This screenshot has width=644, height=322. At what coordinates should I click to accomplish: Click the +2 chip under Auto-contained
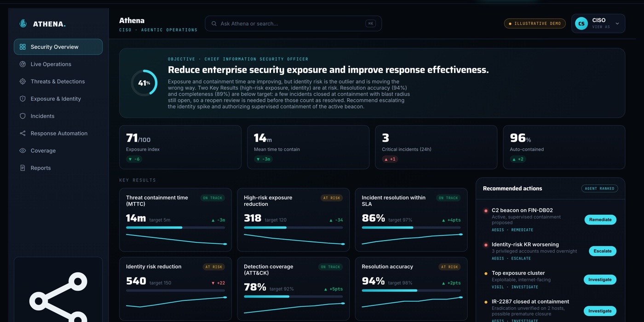(518, 159)
